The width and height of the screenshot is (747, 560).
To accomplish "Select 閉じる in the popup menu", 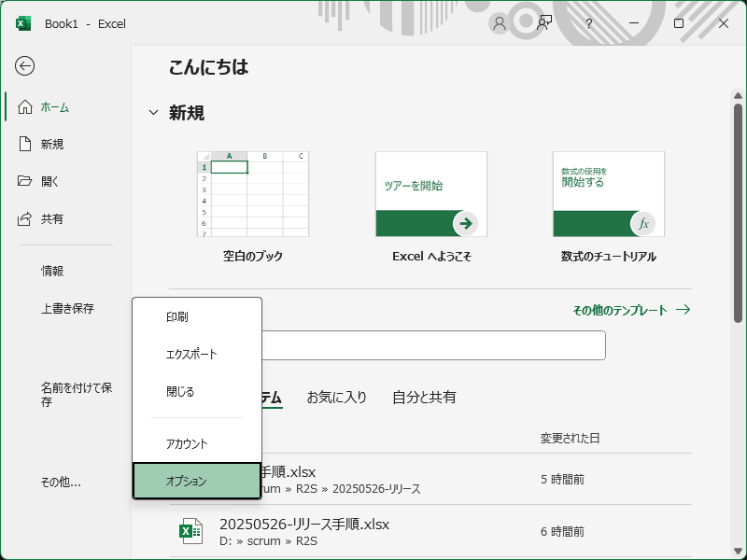I will pos(197,392).
